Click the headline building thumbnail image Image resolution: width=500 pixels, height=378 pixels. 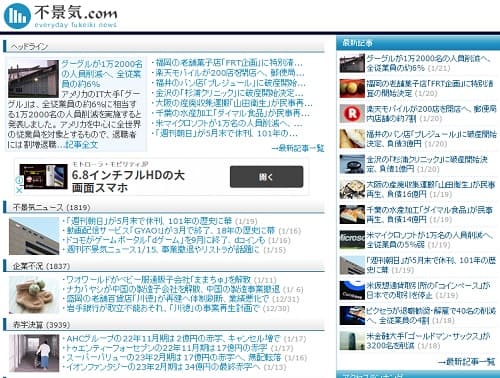pos(33,79)
